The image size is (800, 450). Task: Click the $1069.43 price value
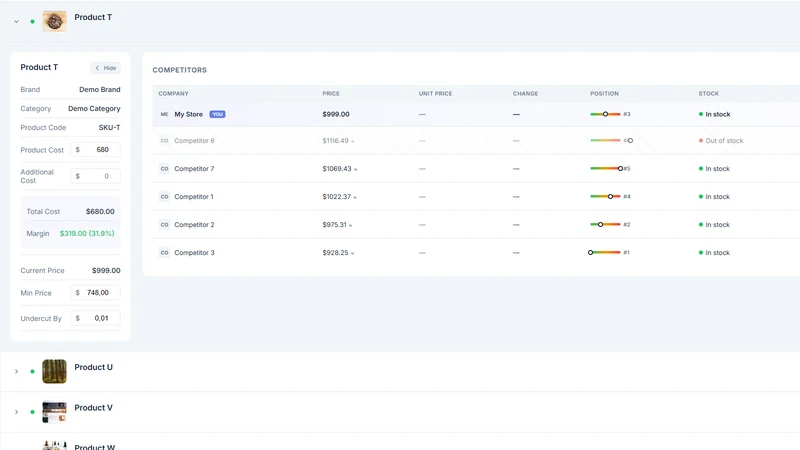coord(337,168)
